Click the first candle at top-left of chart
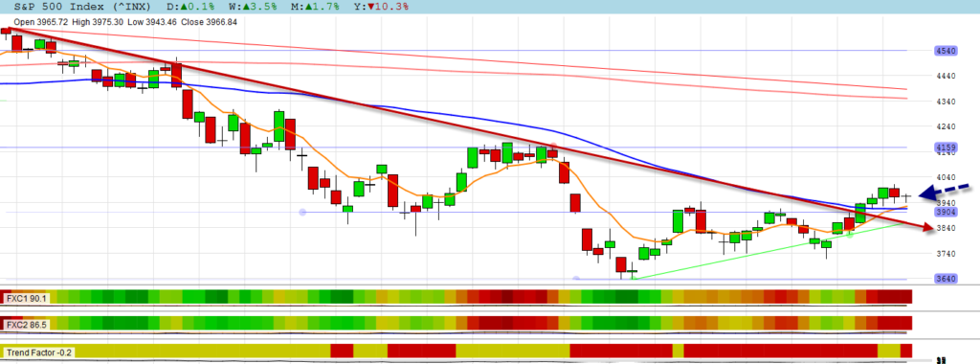980x364 pixels. pos(7,30)
